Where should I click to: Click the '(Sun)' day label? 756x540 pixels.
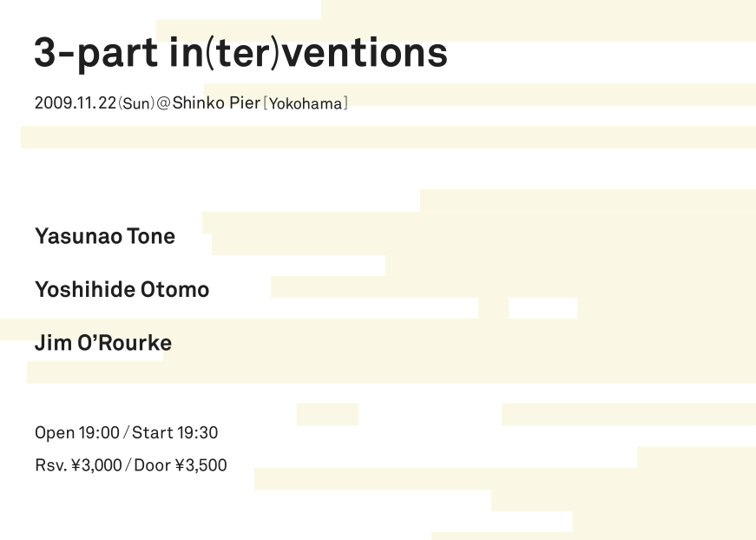tap(136, 103)
